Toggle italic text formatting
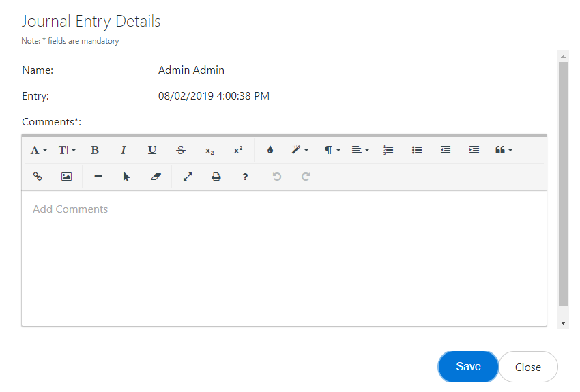The width and height of the screenshot is (580, 392). (124, 150)
